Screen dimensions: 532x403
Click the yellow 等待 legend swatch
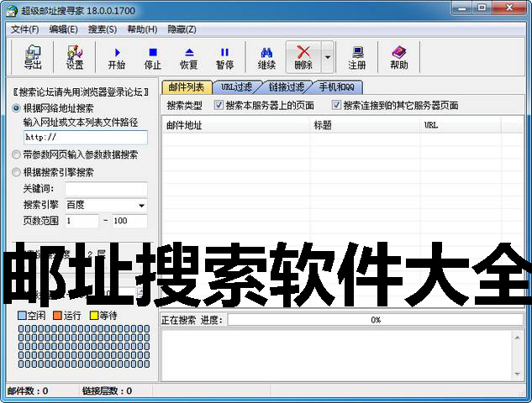coord(93,316)
